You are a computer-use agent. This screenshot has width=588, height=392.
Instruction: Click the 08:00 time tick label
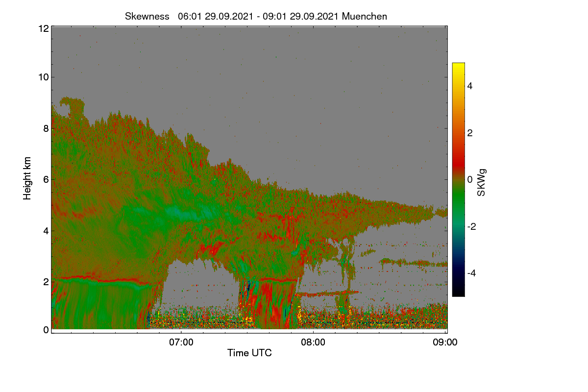coord(313,343)
